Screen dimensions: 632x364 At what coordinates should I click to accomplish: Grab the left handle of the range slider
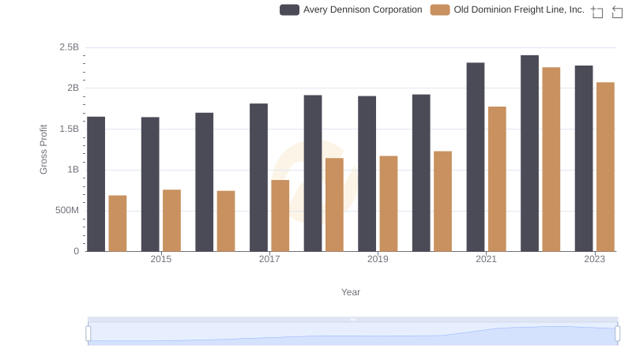point(88,334)
